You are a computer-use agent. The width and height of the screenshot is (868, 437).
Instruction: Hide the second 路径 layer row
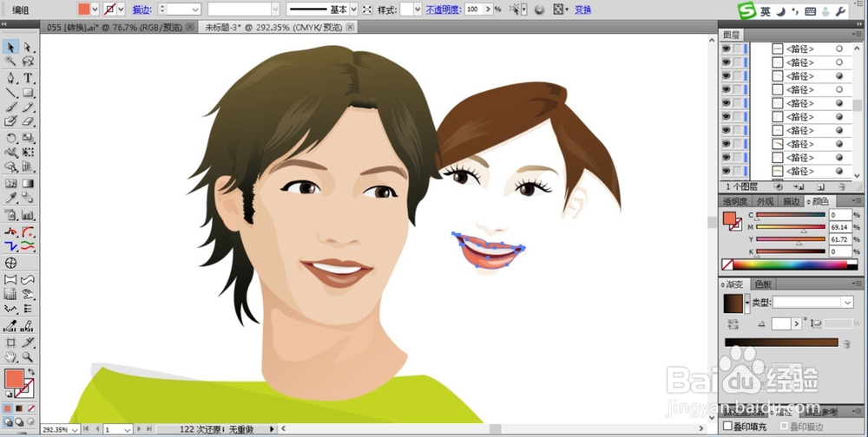click(726, 62)
